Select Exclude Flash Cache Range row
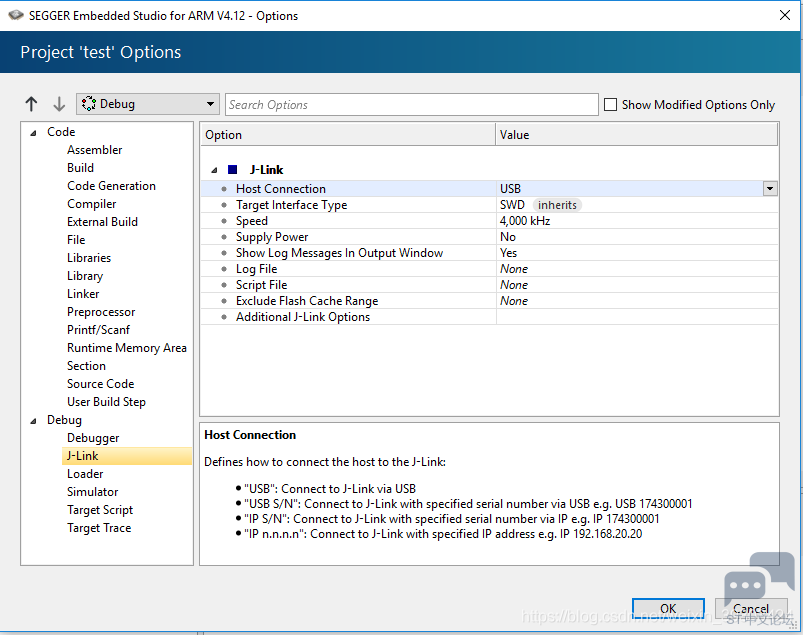 pos(489,301)
